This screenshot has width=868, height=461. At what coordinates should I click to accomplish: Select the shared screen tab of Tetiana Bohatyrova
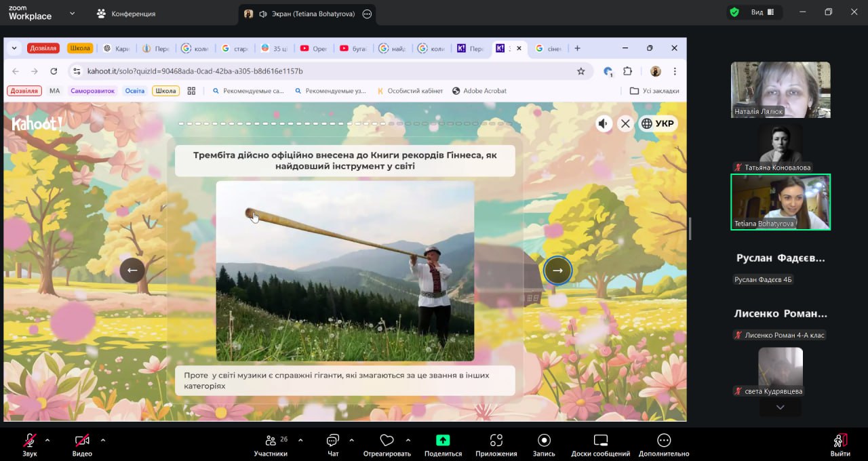point(307,14)
